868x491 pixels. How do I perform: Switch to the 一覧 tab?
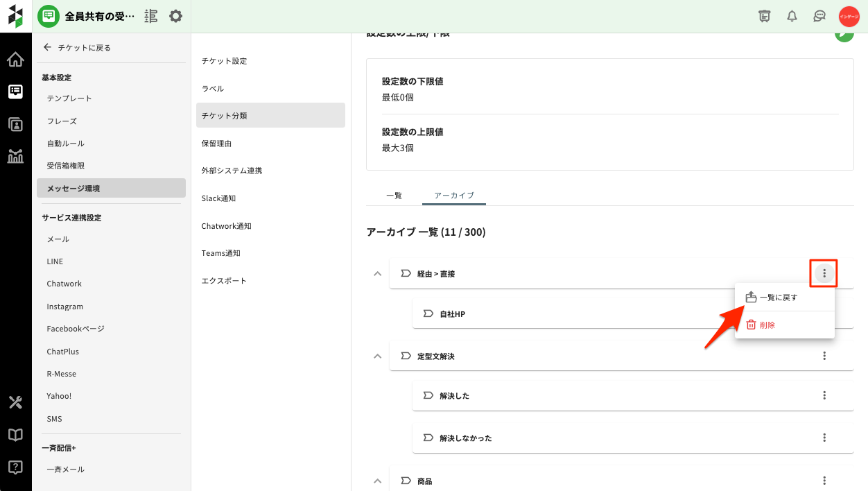394,196
